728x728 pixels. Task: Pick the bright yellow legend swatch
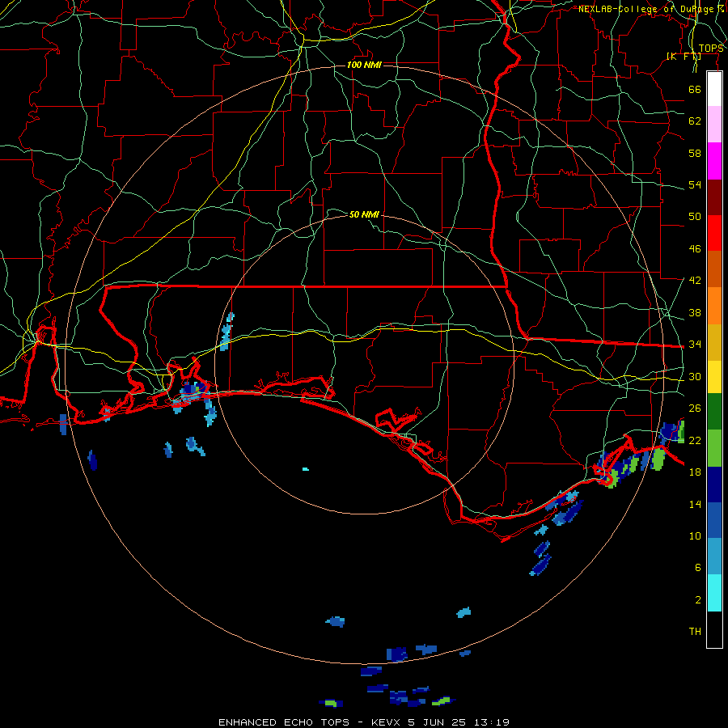(x=714, y=377)
